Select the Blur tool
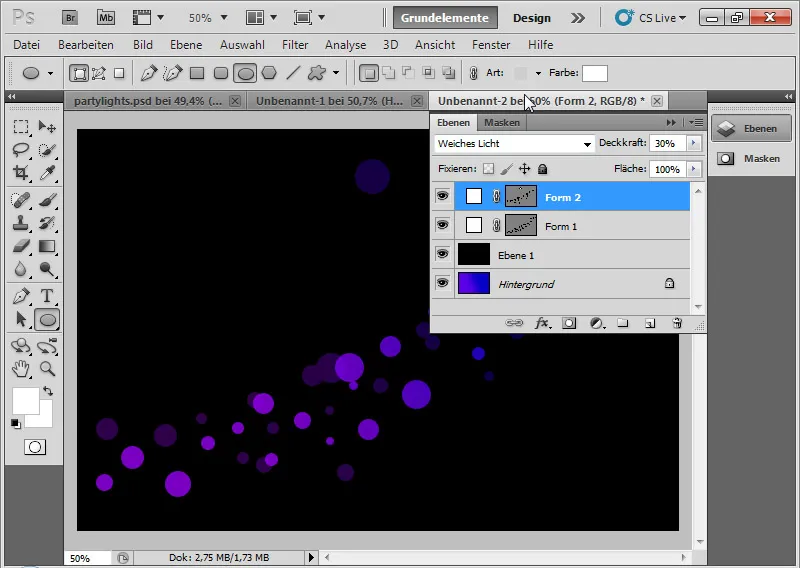 coord(21,269)
